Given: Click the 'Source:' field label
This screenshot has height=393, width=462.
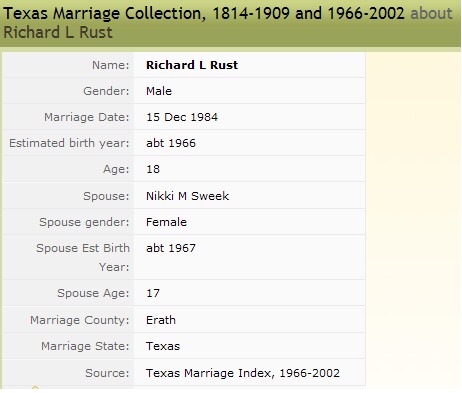Looking at the screenshot, I should (107, 373).
